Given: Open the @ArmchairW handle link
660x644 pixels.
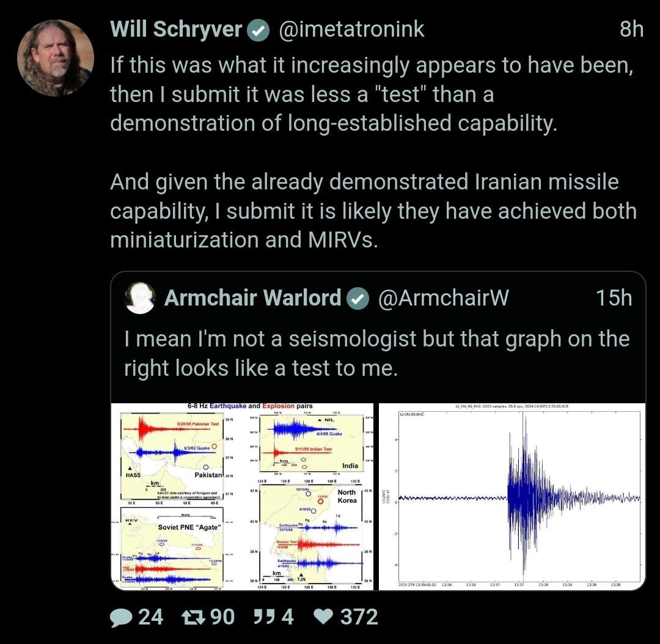Looking at the screenshot, I should pos(443,298).
